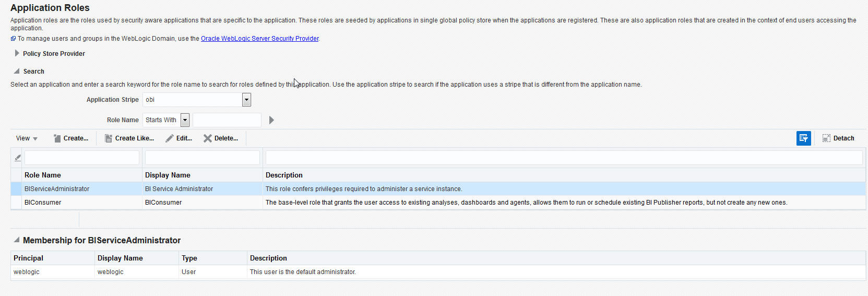Click the Delete... button
Screen dimensions: 868x296
[x=221, y=138]
